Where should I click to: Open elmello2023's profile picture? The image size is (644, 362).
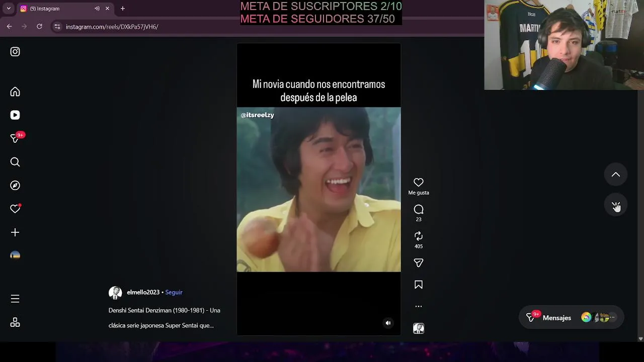[x=115, y=293]
